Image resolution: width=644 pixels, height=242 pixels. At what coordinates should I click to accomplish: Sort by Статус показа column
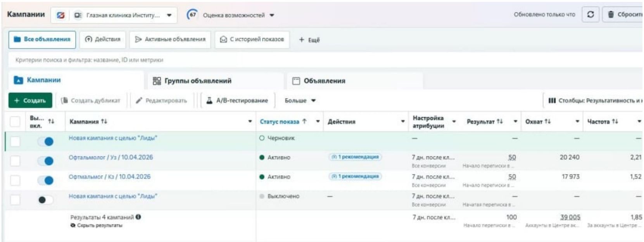point(283,121)
